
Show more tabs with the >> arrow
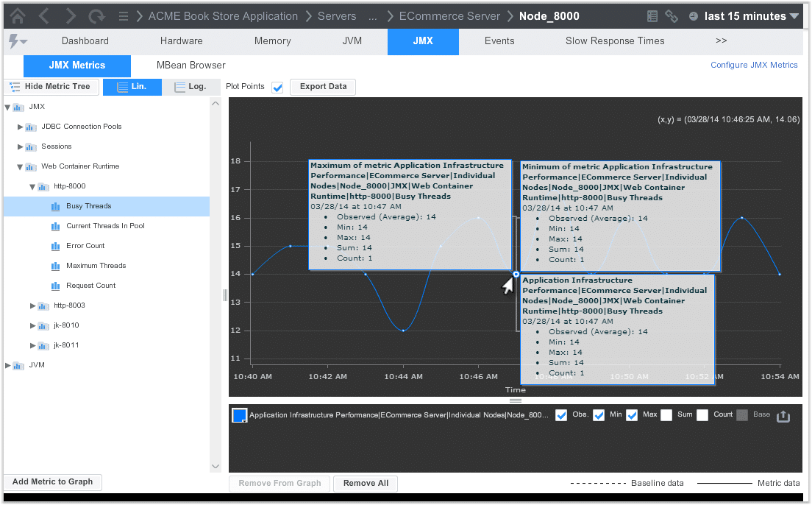(x=721, y=41)
